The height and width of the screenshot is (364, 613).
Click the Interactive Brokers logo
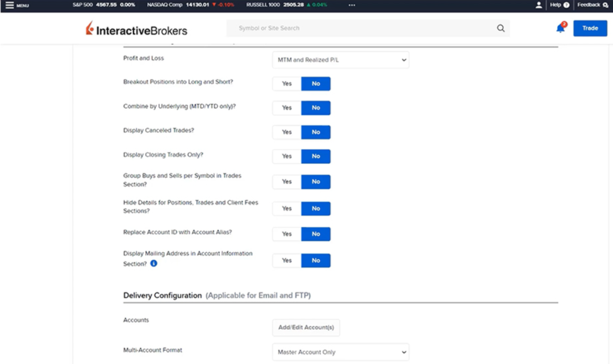coord(136,29)
